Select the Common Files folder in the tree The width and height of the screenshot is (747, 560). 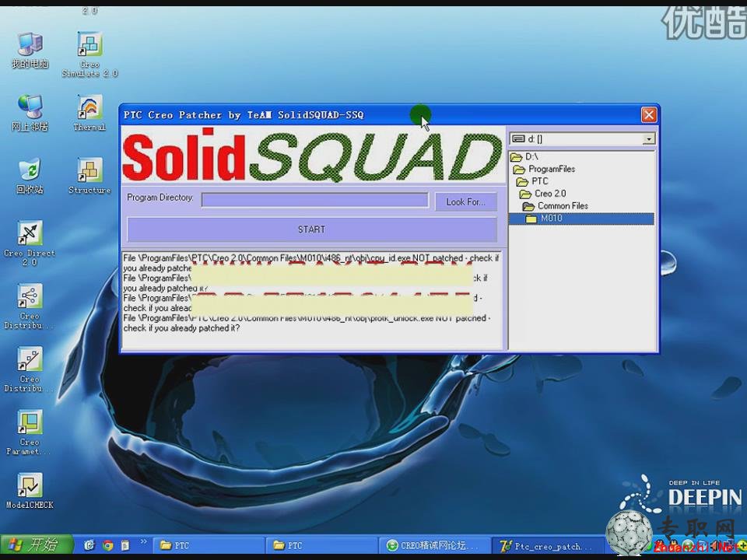pos(556,206)
